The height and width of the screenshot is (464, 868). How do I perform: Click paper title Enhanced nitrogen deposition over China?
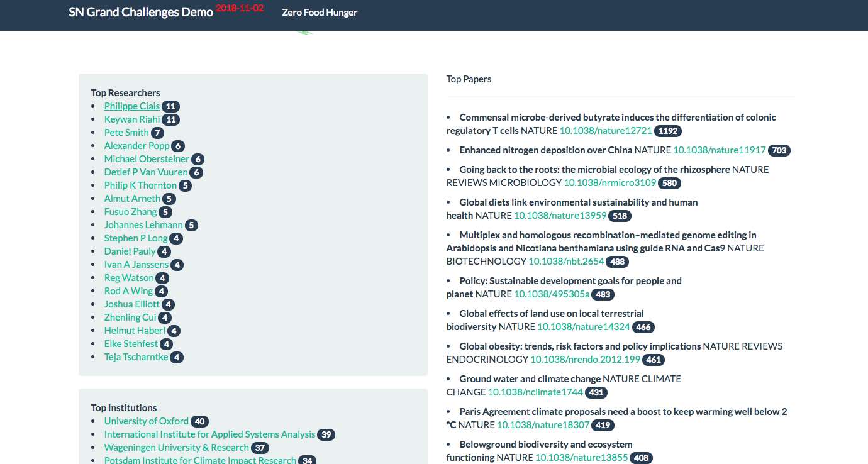point(546,150)
